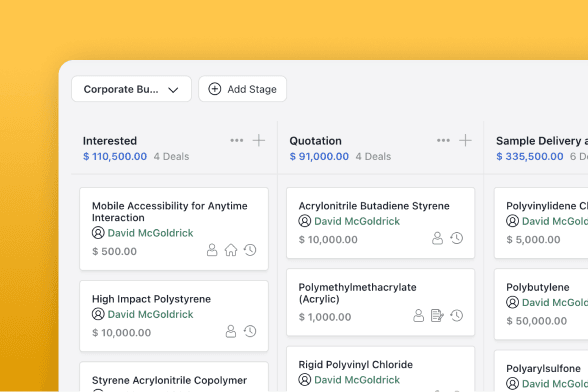This screenshot has height=392, width=588.
Task: Open David McGoldrick link on Polybutylene card
Action: click(555, 303)
